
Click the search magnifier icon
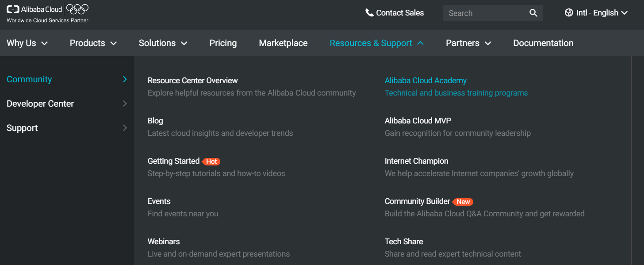tap(533, 13)
